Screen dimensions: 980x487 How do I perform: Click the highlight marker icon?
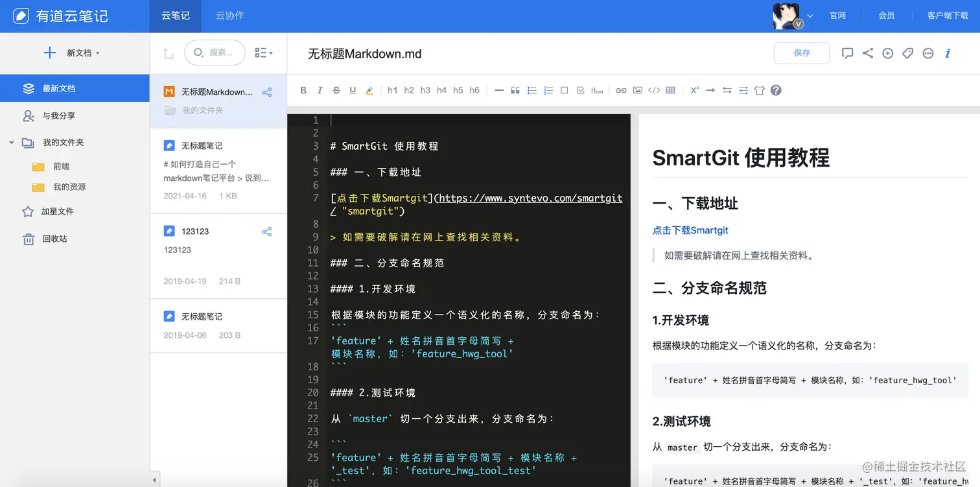tap(369, 90)
